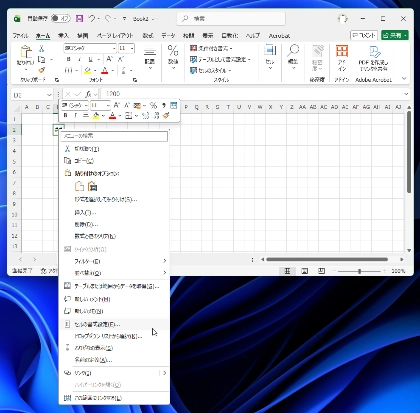Open the ribbon font name combo box

(x=90, y=48)
